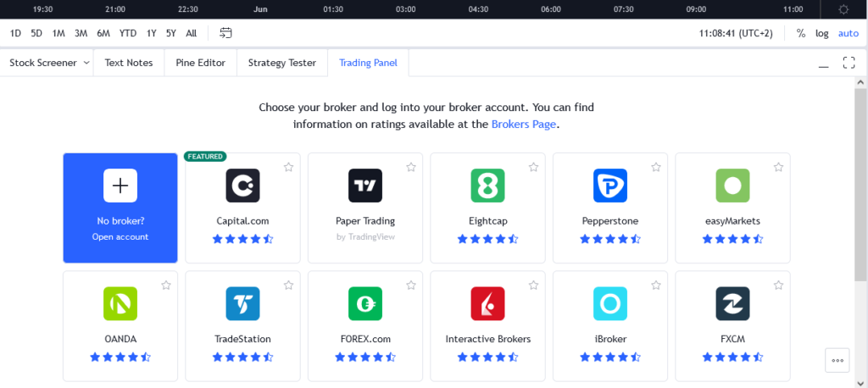Favorite OANDA with its star
The height and width of the screenshot is (388, 868).
[x=166, y=285]
